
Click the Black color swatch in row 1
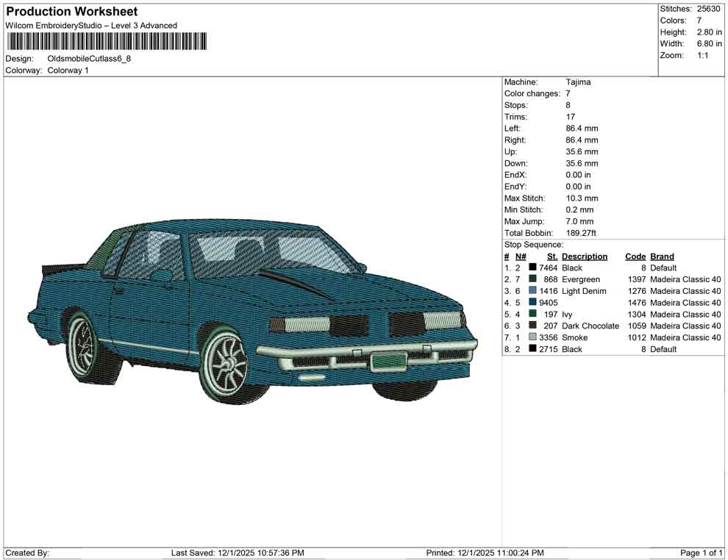click(532, 268)
